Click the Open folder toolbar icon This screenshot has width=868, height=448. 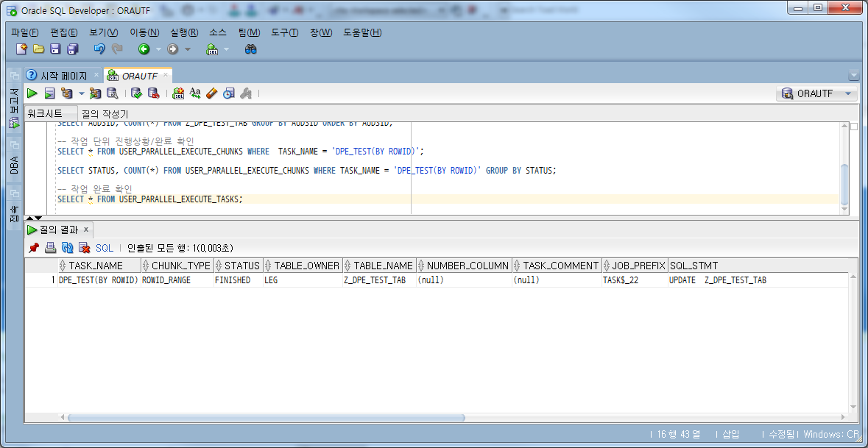[38, 49]
